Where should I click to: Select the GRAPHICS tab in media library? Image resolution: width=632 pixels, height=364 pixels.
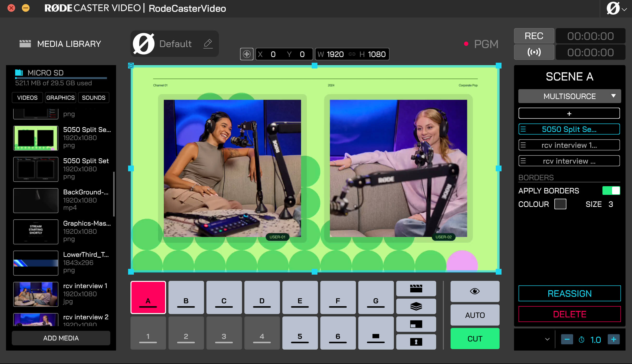(60, 98)
